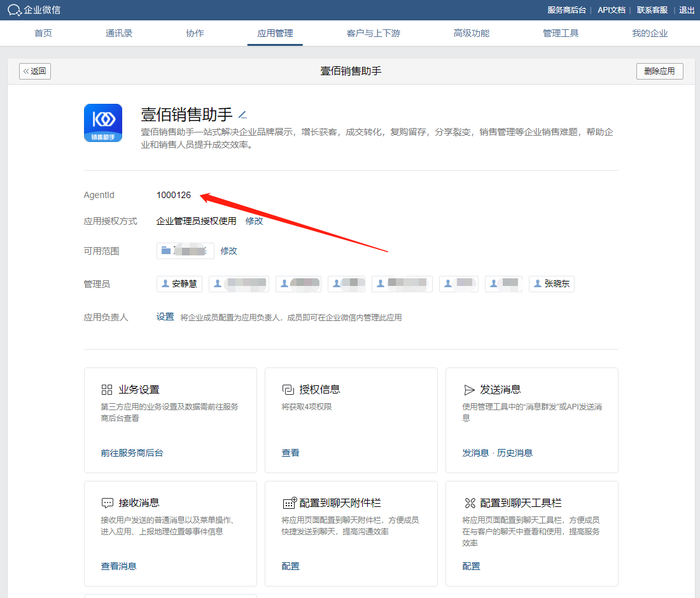Viewport: 700px width, 598px height.
Task: Click 设置 for 应用负责人
Action: pos(165,317)
